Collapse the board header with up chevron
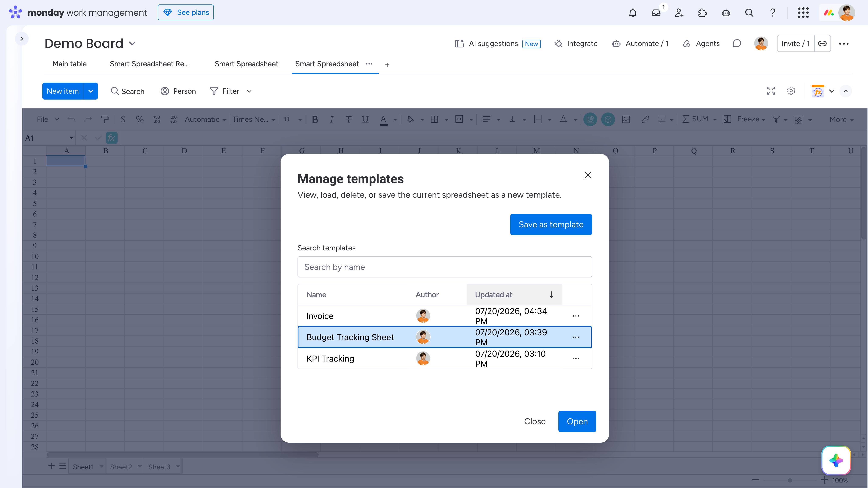The width and height of the screenshot is (868, 488). click(846, 91)
